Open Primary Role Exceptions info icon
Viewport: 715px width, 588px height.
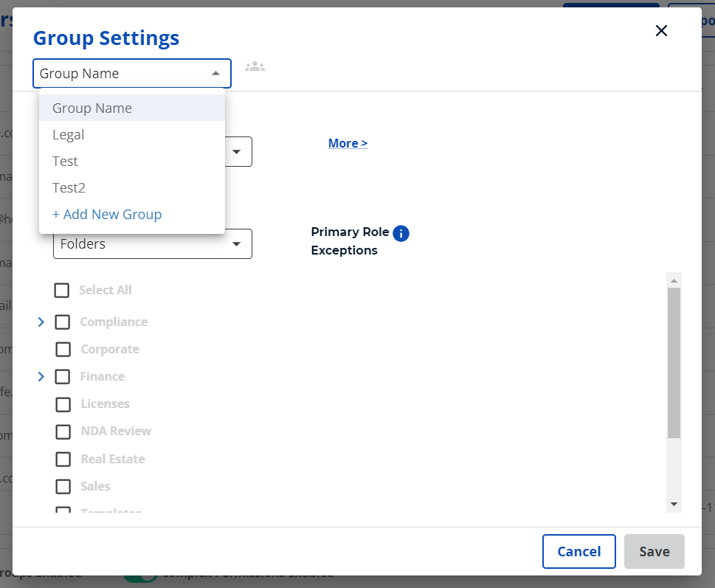(401, 233)
